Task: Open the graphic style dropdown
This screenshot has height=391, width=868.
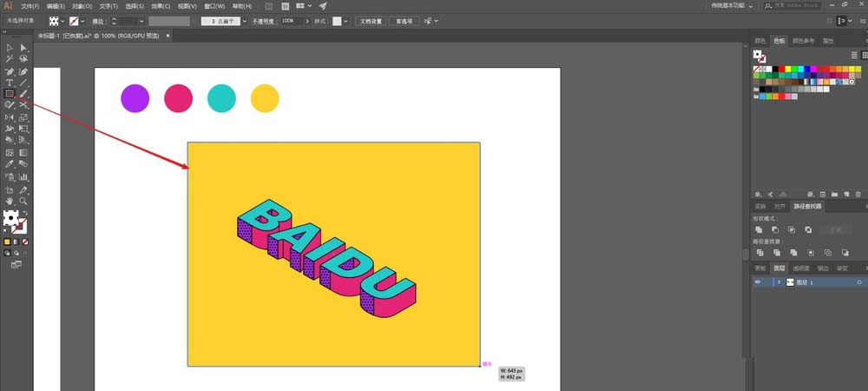Action: [345, 21]
